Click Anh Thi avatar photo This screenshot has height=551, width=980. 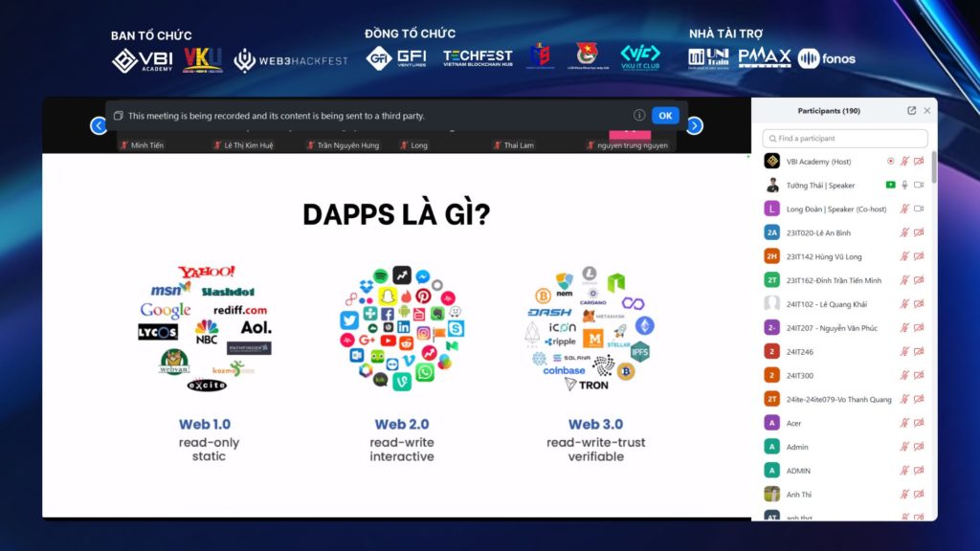(772, 494)
